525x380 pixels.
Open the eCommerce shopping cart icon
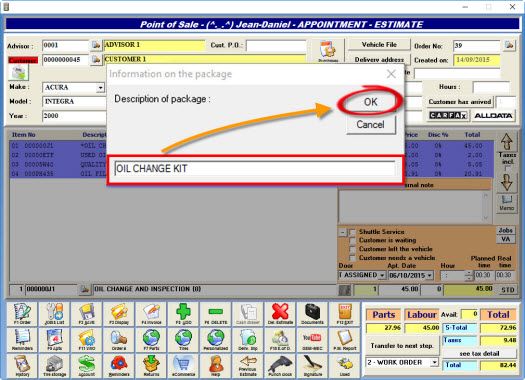[x=183, y=366]
